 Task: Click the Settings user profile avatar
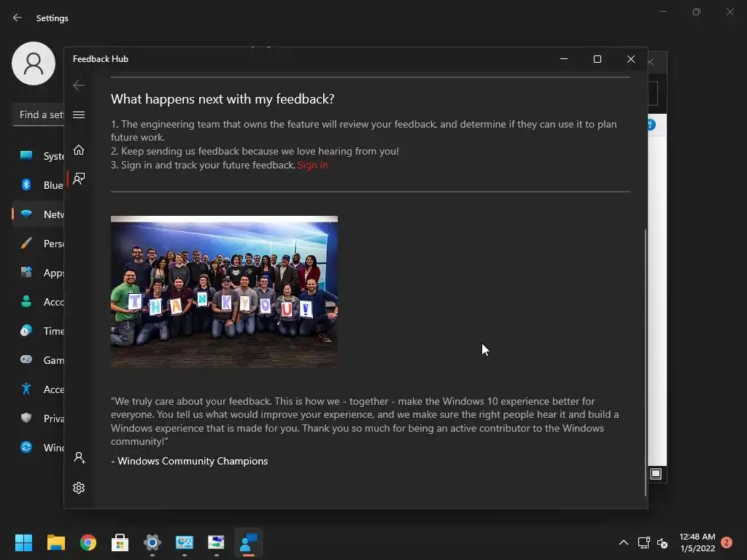point(34,63)
